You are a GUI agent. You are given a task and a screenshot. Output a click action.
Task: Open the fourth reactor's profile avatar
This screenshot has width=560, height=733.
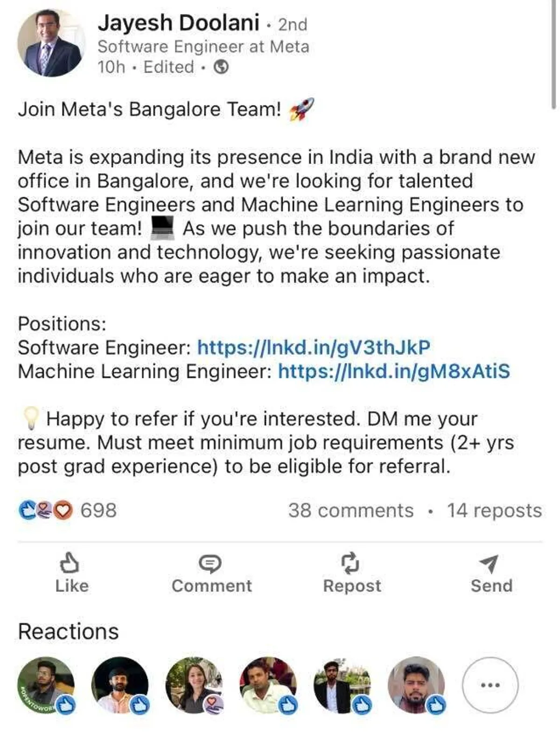[268, 685]
